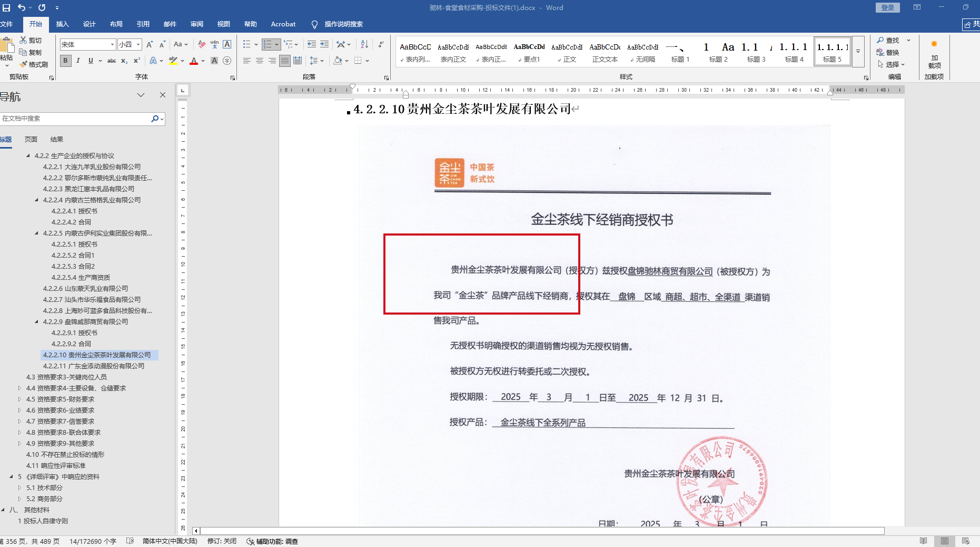Copy selection with the 复制 button
Screen dimensions: 980x547
31,52
